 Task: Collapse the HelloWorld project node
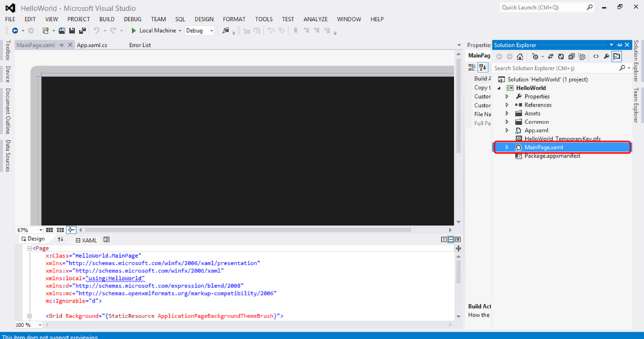[x=500, y=88]
